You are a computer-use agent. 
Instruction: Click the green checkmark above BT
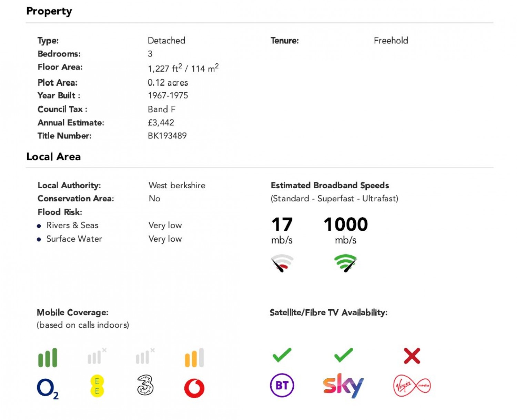282,355
